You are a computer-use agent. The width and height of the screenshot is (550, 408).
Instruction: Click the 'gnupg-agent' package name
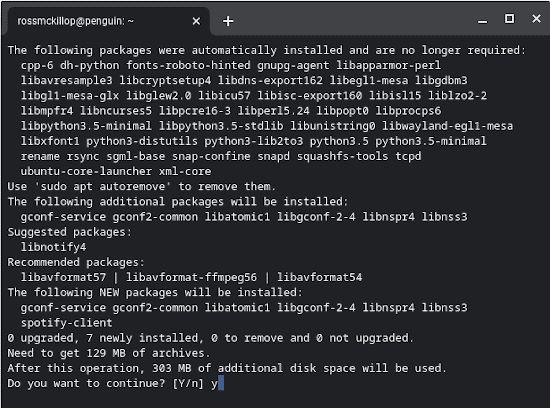293,65
